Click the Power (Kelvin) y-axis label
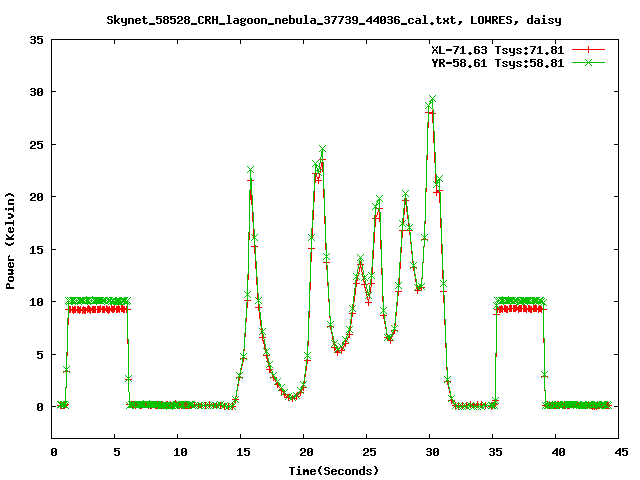 click(x=10, y=241)
